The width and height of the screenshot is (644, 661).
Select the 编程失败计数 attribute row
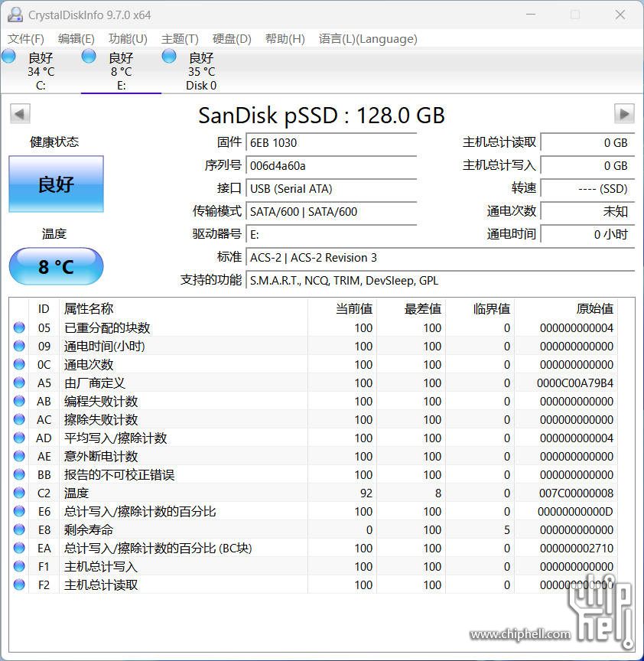tap(314, 401)
